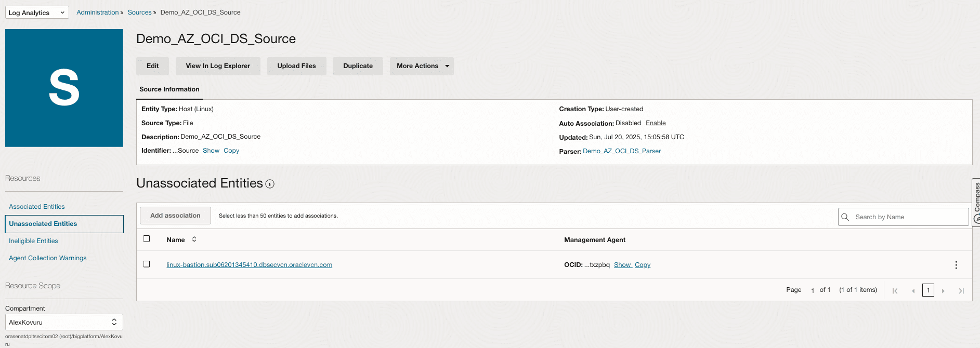The height and width of the screenshot is (348, 980).
Task: Open the AlexKovuru compartment selector
Action: (x=64, y=322)
